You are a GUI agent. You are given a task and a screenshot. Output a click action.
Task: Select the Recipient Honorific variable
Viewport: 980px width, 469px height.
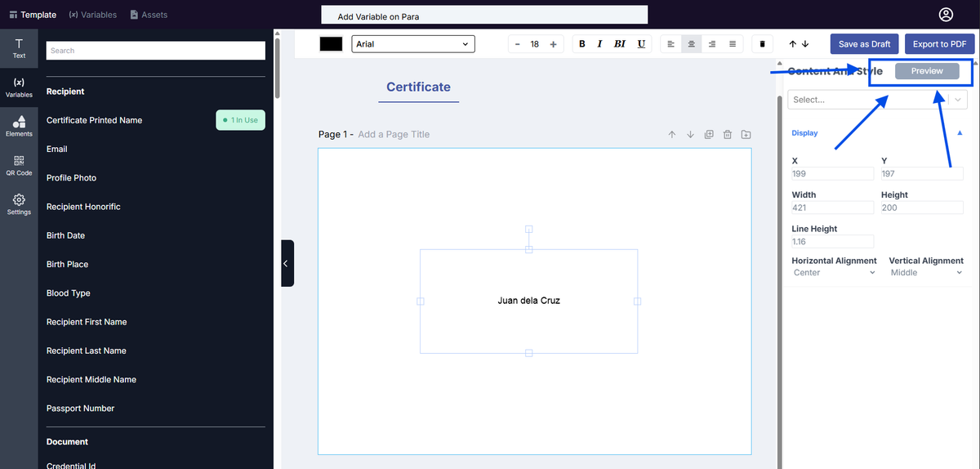pos(83,207)
